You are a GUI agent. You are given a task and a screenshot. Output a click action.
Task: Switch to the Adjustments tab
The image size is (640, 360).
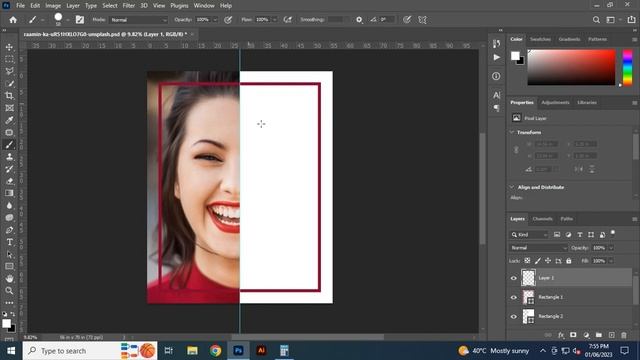pyautogui.click(x=555, y=102)
